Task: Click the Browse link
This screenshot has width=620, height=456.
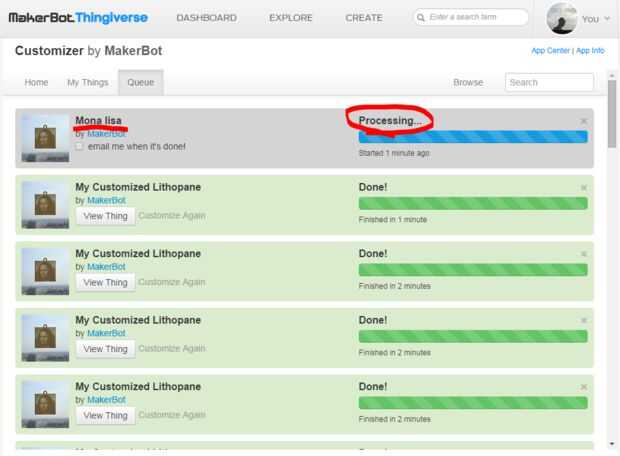Action: click(468, 82)
